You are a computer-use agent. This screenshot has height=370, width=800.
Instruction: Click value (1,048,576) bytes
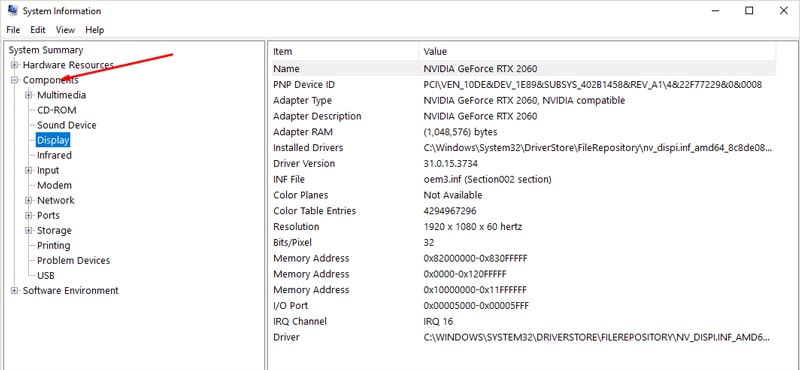(x=460, y=132)
